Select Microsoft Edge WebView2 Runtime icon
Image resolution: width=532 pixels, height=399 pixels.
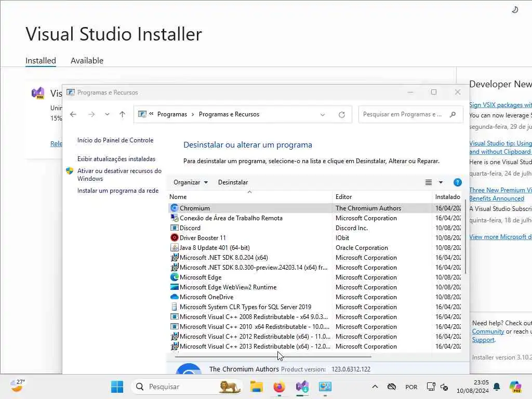point(175,287)
